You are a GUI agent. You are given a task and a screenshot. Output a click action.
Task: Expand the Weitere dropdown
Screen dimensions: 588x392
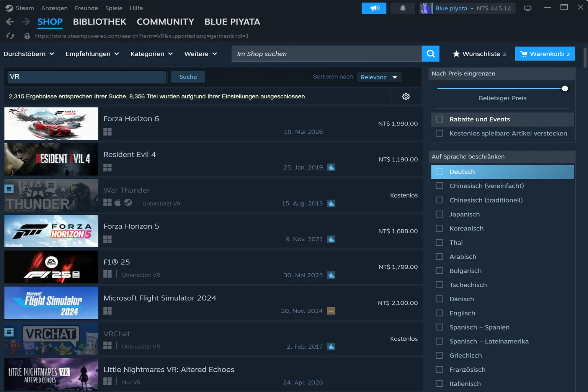(201, 54)
